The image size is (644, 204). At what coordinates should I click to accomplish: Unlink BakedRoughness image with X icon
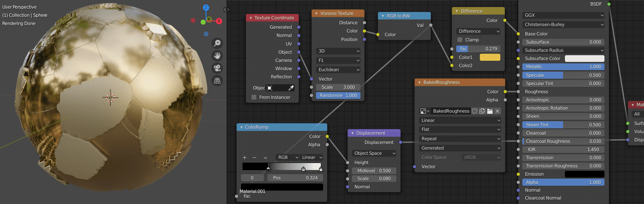pos(497,111)
